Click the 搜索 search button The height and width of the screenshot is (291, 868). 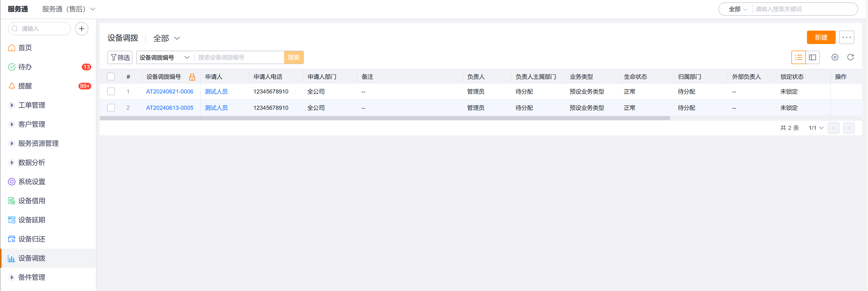[x=293, y=58]
